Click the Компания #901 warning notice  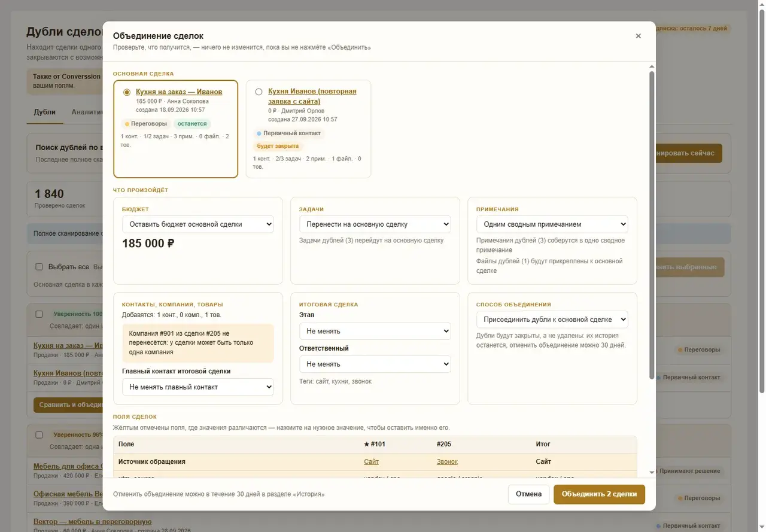pyautogui.click(x=198, y=343)
